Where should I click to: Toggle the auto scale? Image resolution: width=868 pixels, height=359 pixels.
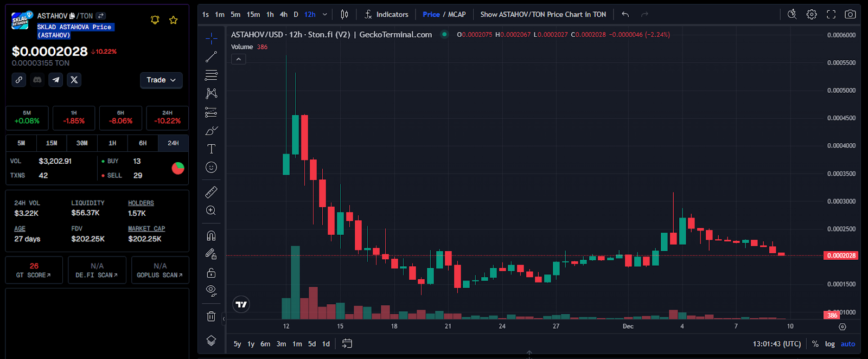[848, 344]
